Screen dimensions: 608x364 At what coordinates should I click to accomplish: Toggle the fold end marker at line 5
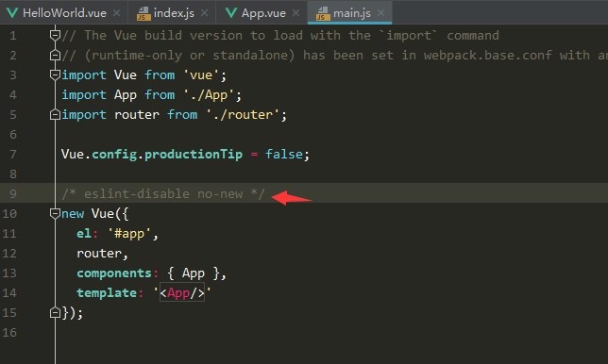tap(55, 115)
